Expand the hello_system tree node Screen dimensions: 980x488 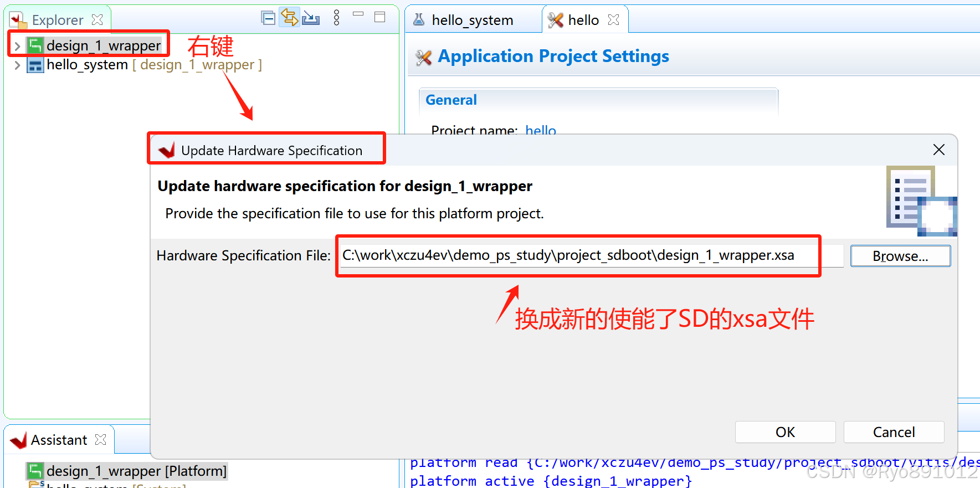17,65
